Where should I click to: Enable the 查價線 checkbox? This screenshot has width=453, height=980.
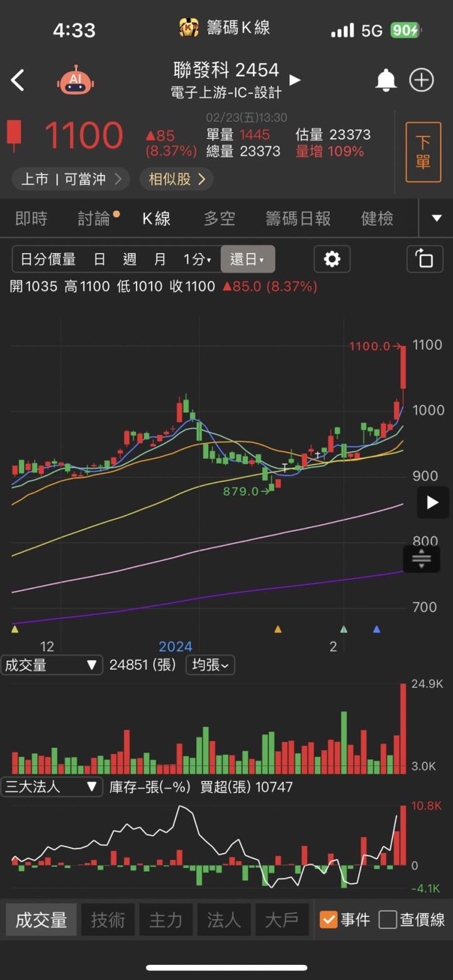tap(388, 920)
